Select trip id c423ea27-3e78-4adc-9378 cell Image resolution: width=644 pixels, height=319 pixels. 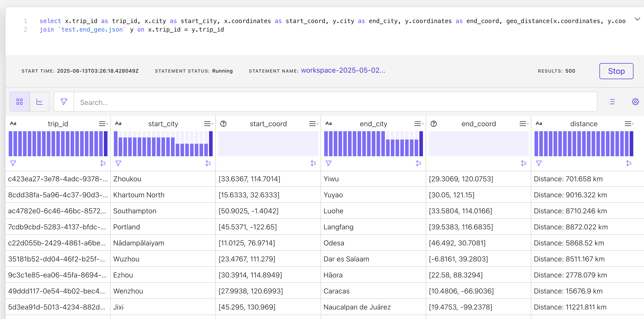(x=58, y=179)
